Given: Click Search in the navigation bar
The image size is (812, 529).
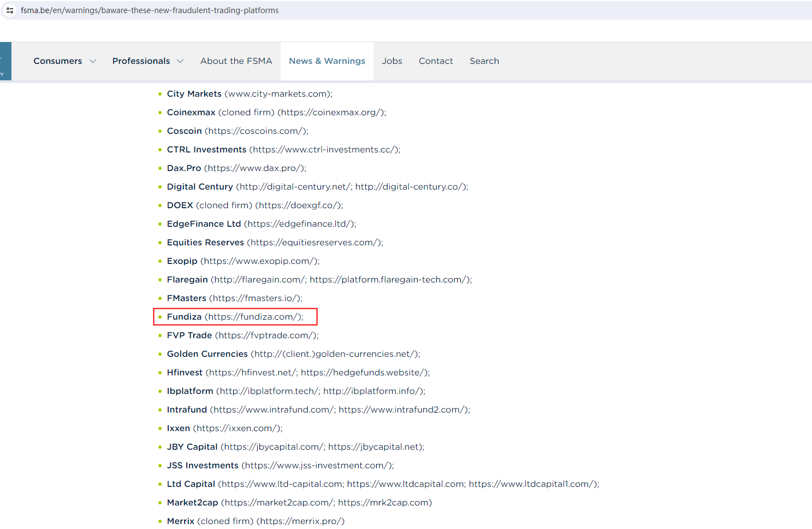Looking at the screenshot, I should point(484,61).
